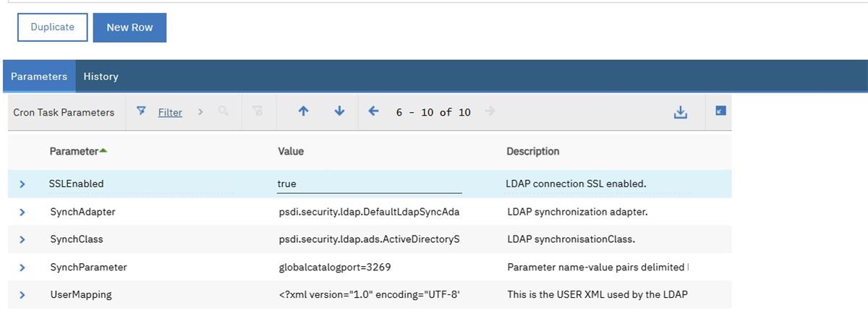Toggle the table collapse icon at right

point(720,111)
